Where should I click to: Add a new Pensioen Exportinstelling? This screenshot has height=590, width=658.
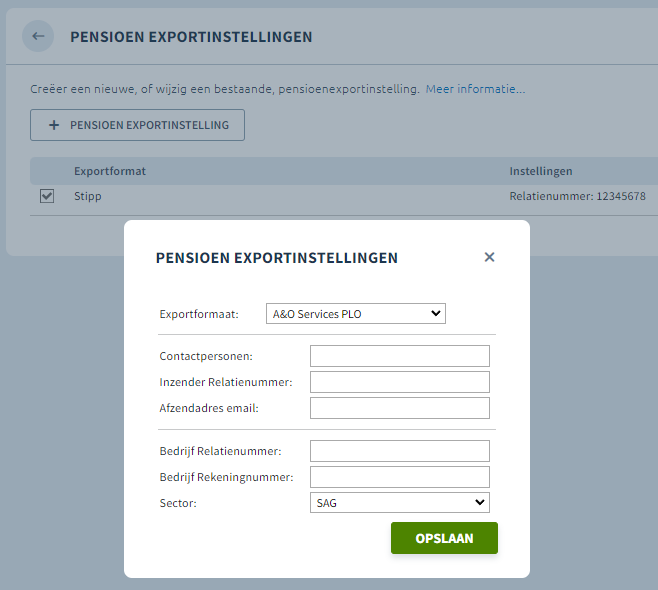137,125
